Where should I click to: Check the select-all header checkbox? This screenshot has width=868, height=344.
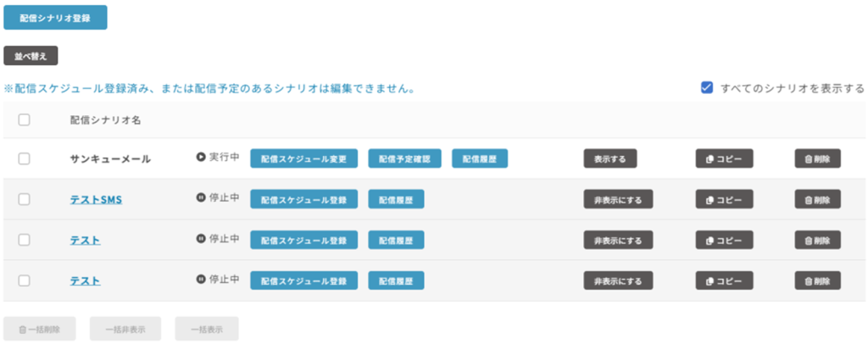(x=24, y=120)
